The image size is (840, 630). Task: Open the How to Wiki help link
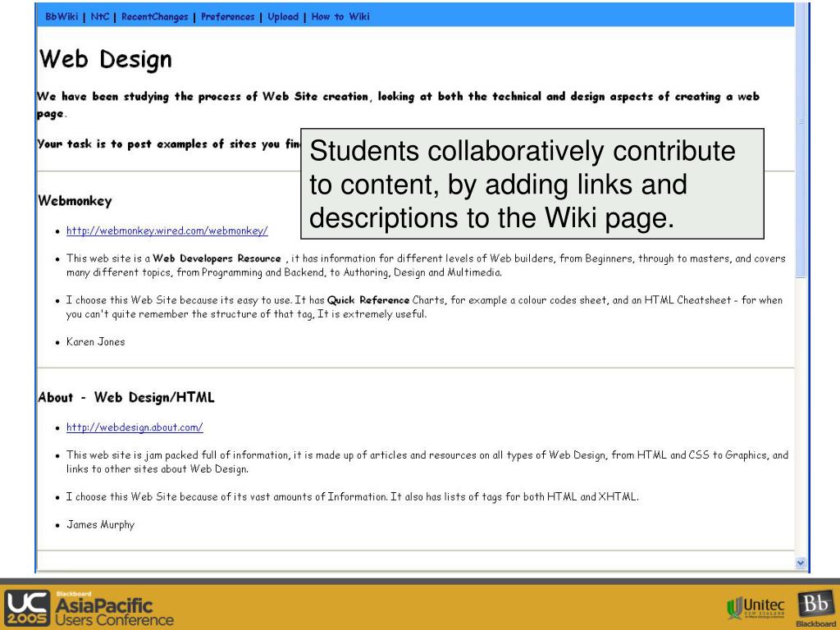(340, 16)
